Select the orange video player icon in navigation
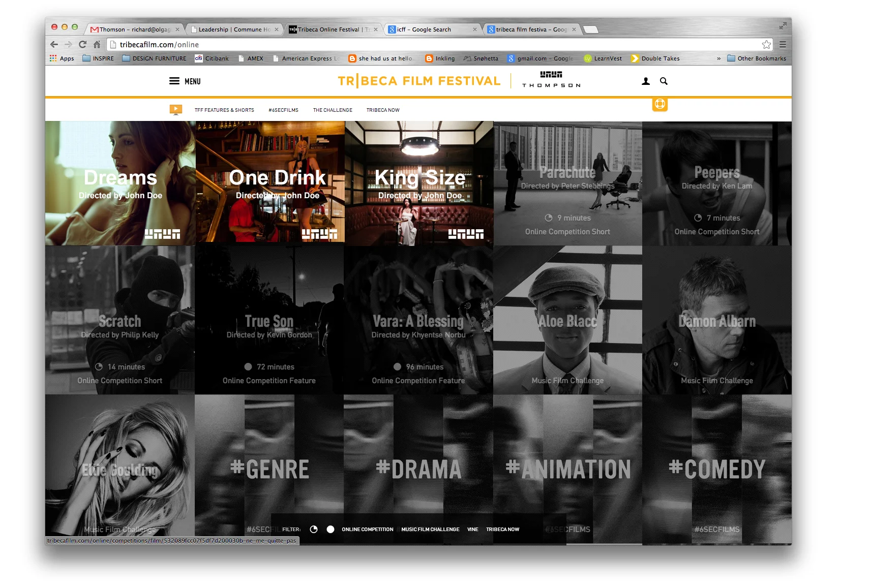The width and height of the screenshot is (870, 588). pos(175,109)
